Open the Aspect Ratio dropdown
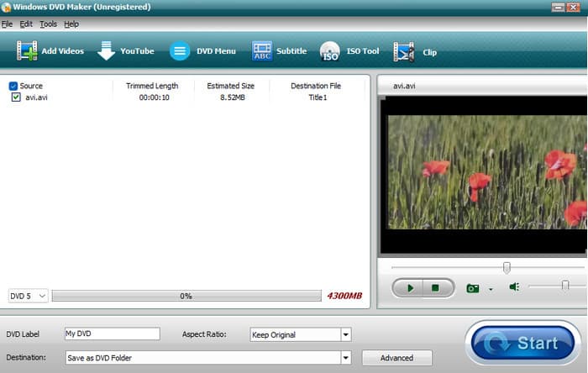Screen dimensions: 588x373 345,334
